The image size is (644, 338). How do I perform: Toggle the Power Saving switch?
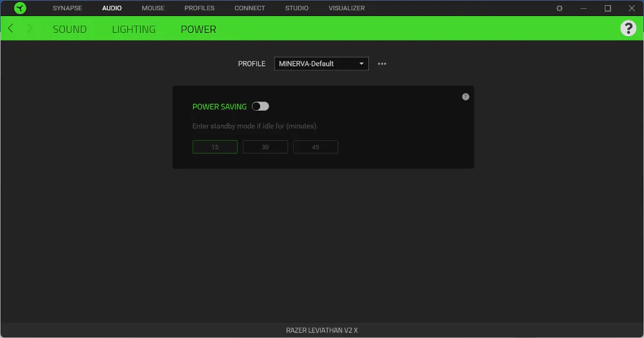pos(260,106)
